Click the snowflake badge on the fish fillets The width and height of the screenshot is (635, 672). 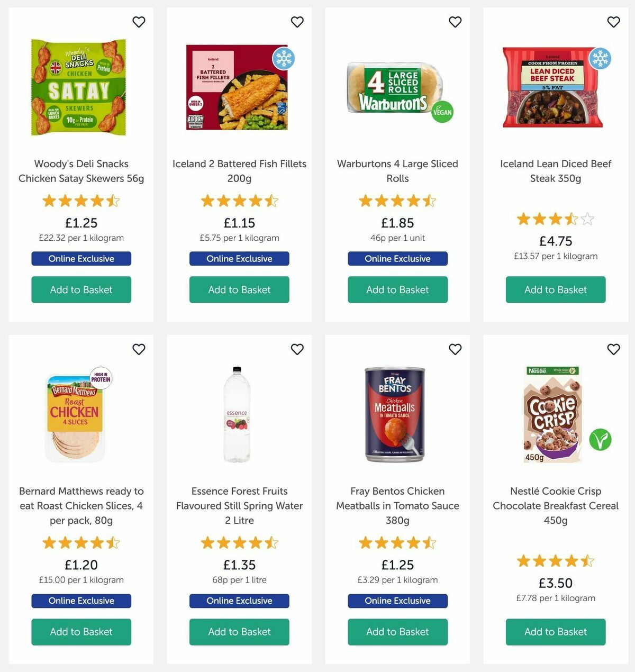coord(284,60)
